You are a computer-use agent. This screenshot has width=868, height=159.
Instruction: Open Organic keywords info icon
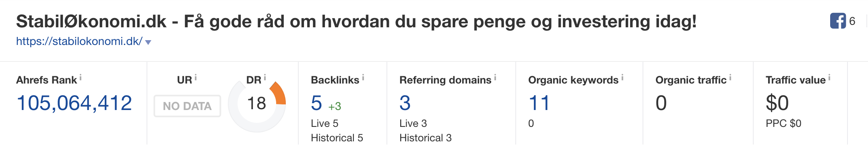pyautogui.click(x=622, y=77)
